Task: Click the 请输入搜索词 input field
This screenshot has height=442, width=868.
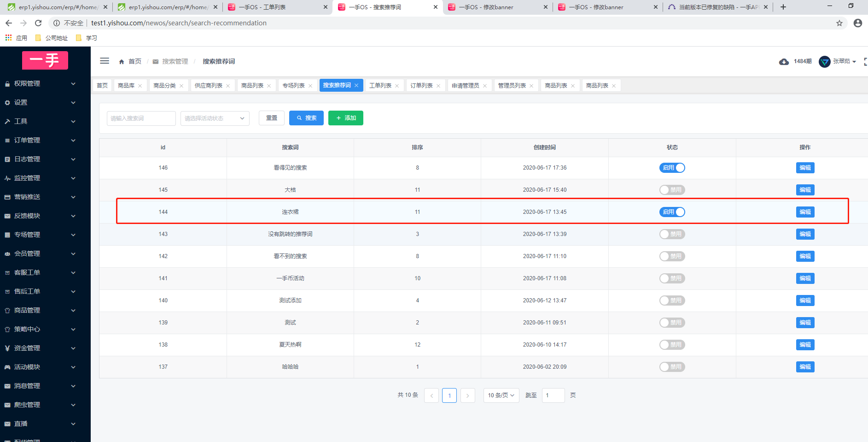Action: (141, 118)
